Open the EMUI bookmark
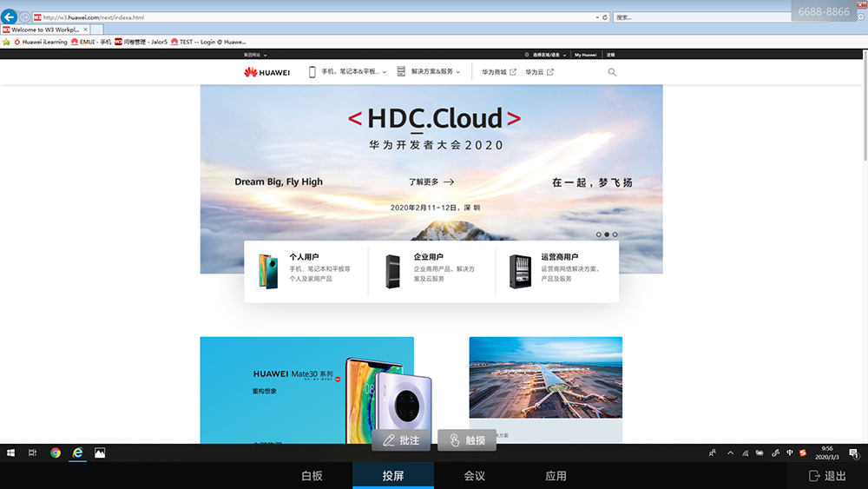The height and width of the screenshot is (489, 868). (x=91, y=42)
